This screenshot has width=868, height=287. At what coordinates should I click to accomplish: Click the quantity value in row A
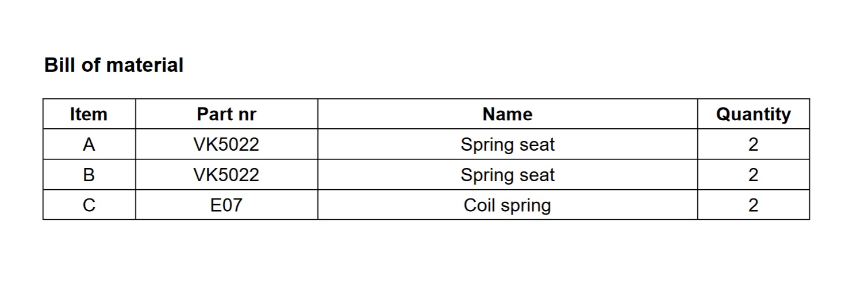(x=753, y=144)
